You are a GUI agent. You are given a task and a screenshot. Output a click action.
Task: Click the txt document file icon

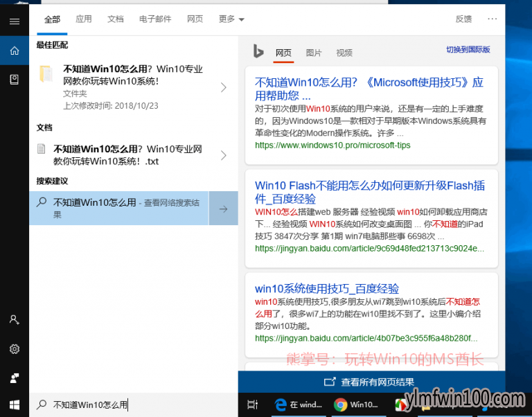41,149
